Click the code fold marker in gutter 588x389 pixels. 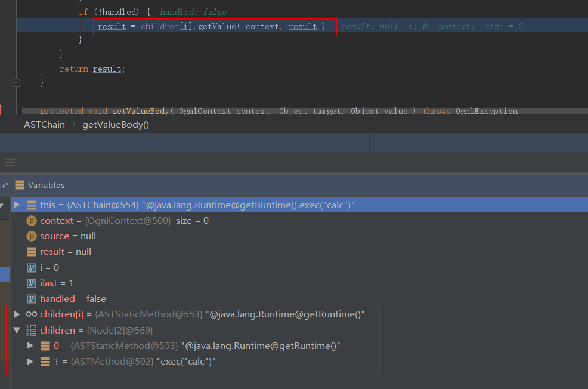coord(16,82)
